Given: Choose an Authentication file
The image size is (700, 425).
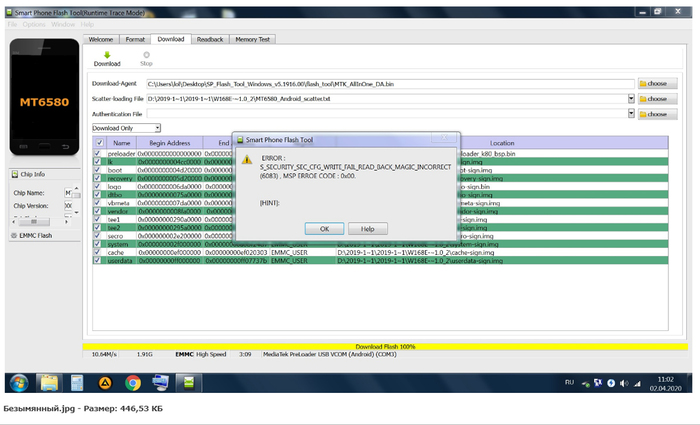Looking at the screenshot, I should [x=658, y=114].
